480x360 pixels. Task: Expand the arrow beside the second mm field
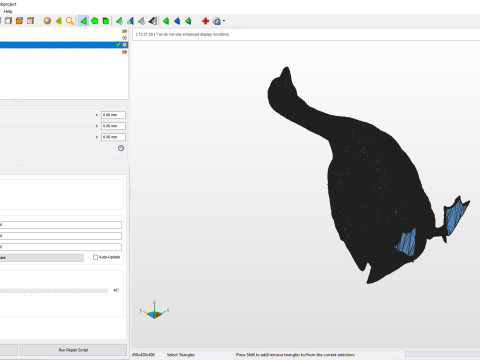(97, 126)
